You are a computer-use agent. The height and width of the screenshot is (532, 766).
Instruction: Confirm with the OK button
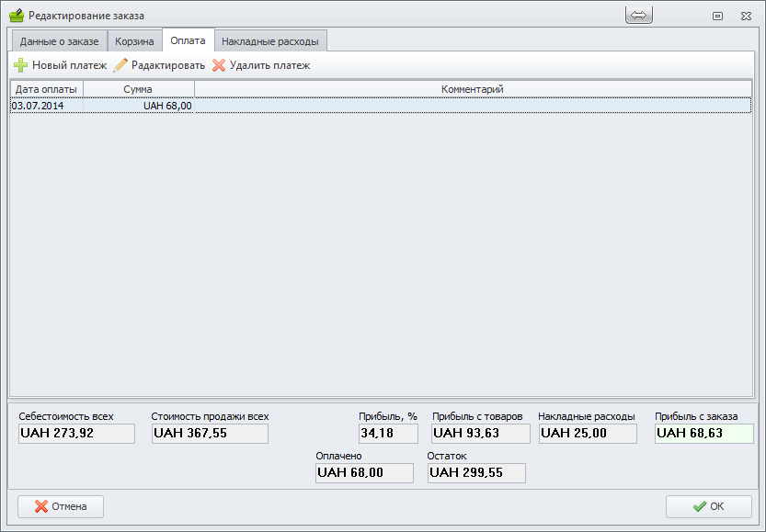click(708, 506)
